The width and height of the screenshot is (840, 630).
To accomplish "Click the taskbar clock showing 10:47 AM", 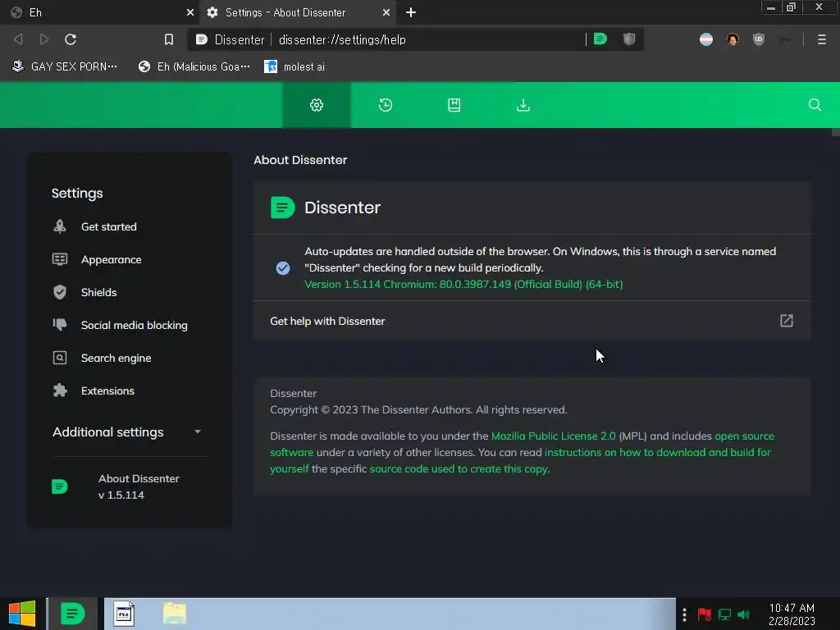I will click(x=792, y=614).
